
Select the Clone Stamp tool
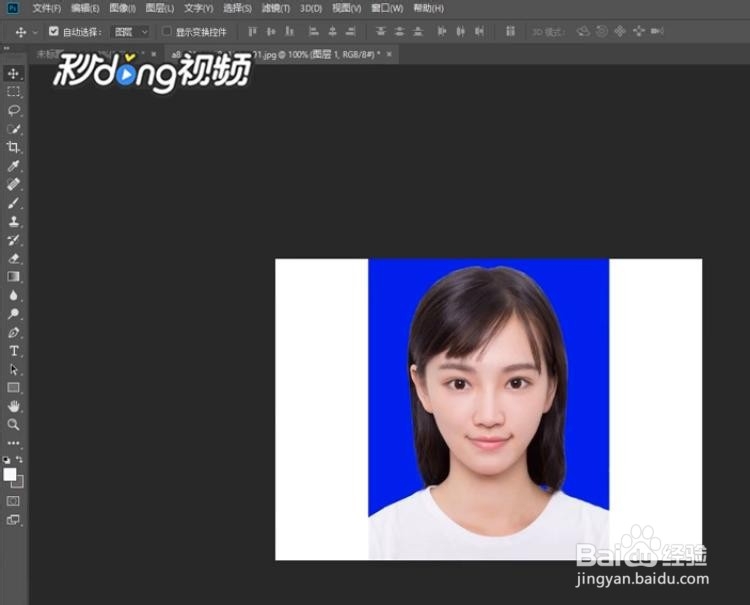13,221
